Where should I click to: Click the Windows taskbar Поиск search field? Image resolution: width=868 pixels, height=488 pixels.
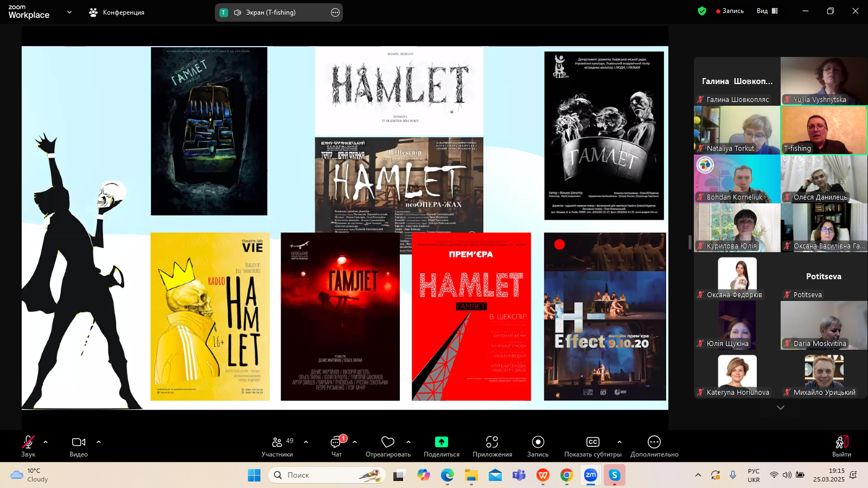click(327, 475)
